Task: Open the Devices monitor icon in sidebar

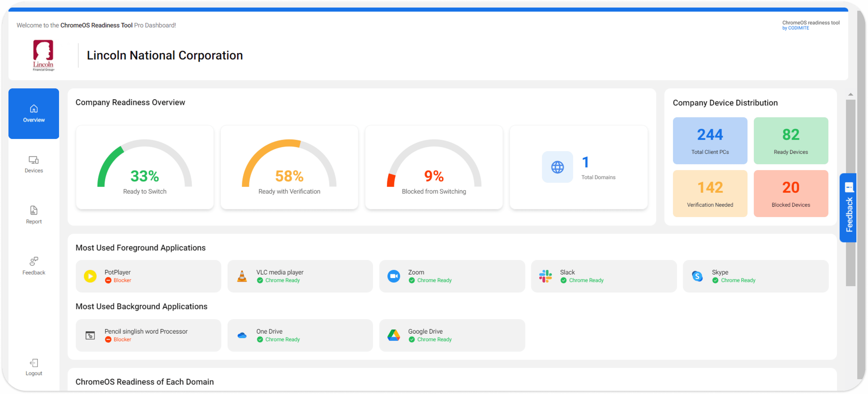Action: pyautogui.click(x=34, y=160)
